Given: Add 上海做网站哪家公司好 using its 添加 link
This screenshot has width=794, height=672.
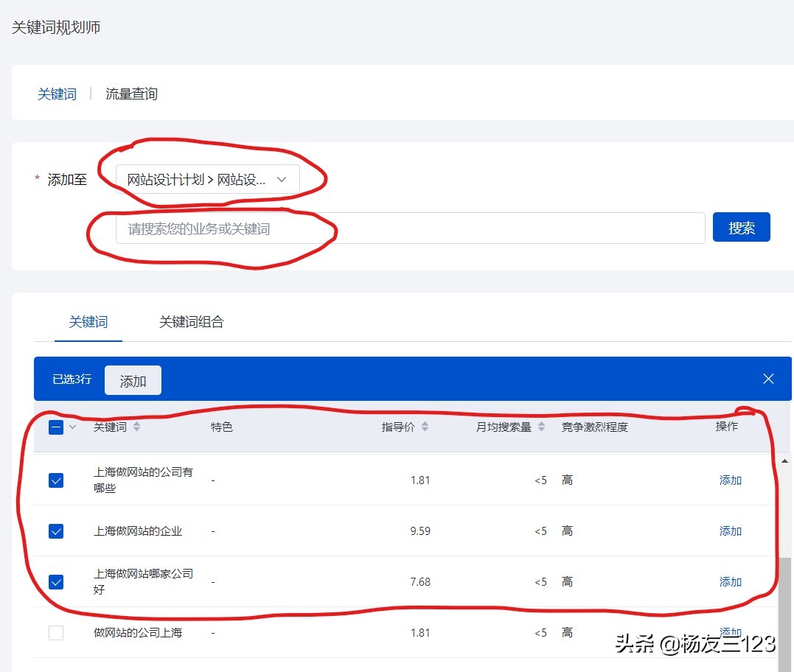Looking at the screenshot, I should (729, 581).
